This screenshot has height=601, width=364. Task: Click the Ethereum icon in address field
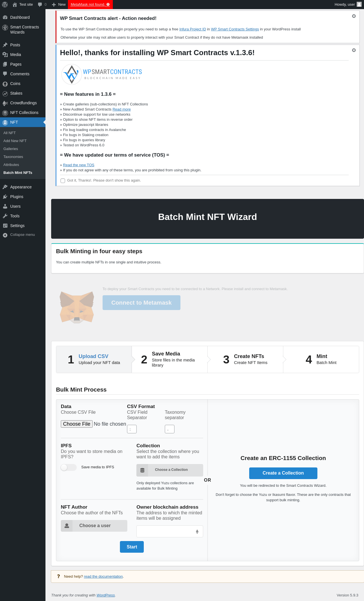(x=197, y=532)
